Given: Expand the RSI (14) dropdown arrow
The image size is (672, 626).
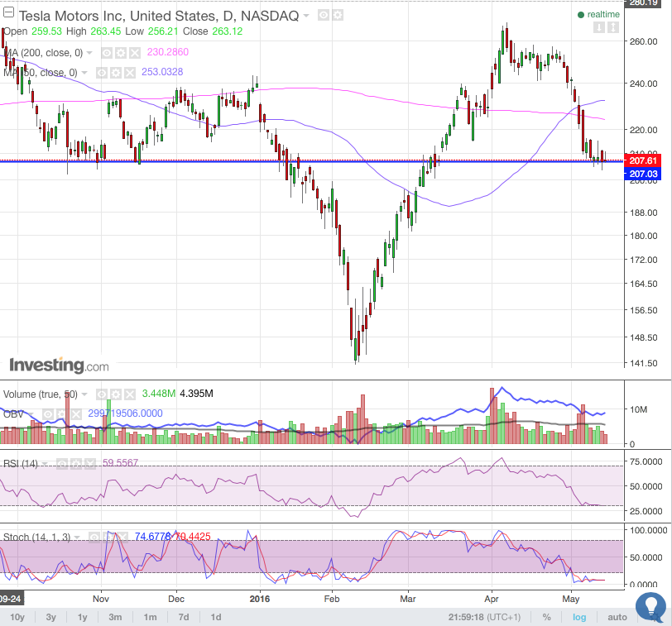Looking at the screenshot, I should click(44, 464).
